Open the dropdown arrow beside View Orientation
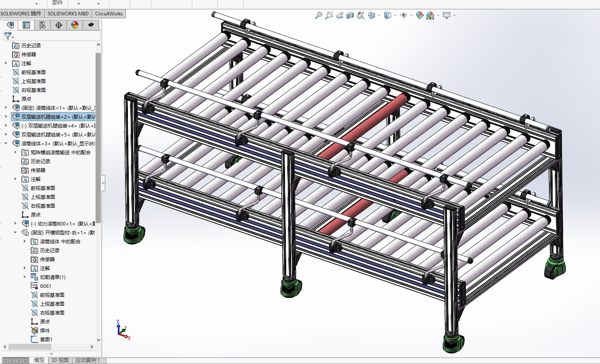Screen dimensions: 600x364 [379, 16]
